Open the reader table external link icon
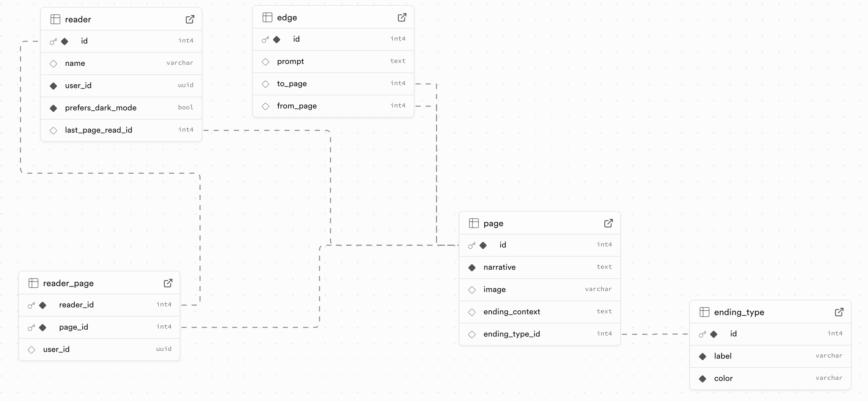Viewport: 868px width, 401px height. tap(190, 19)
